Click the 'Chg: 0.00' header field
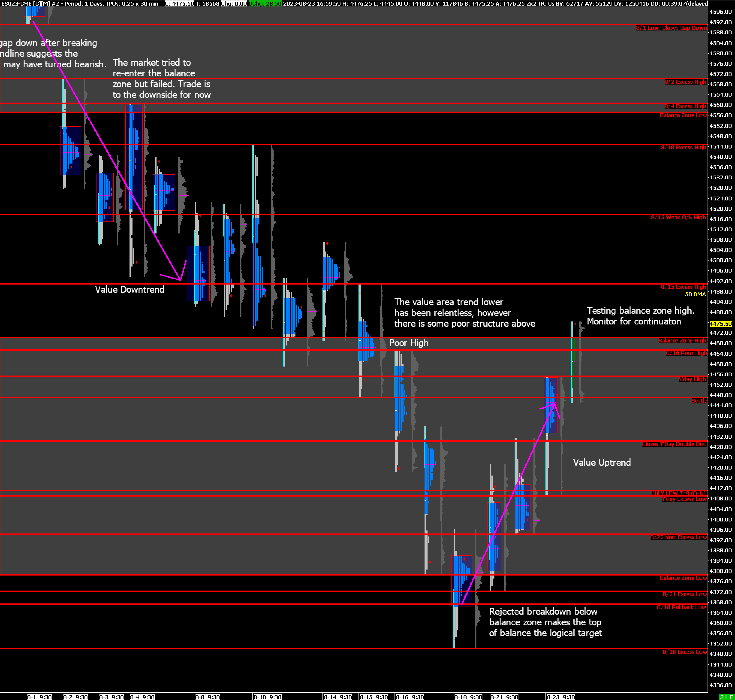 tap(234, 3)
